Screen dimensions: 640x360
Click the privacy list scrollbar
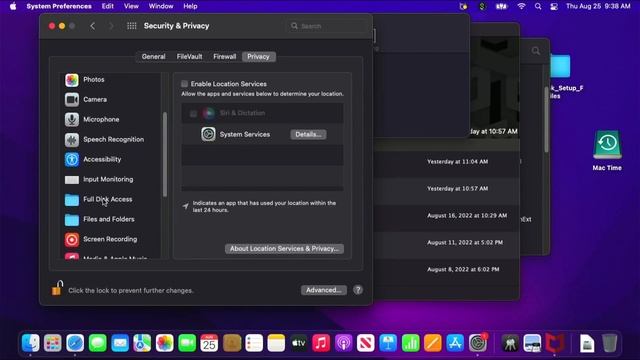tap(164, 154)
